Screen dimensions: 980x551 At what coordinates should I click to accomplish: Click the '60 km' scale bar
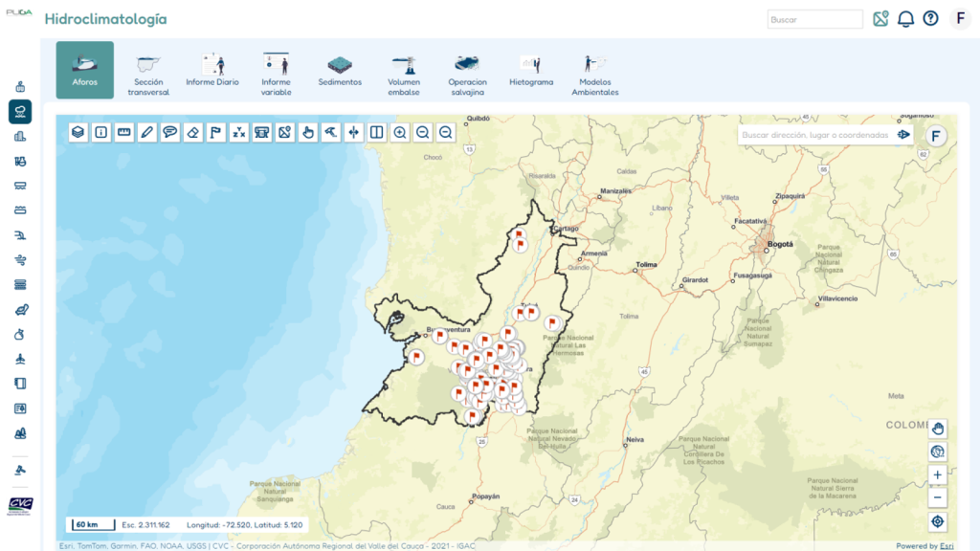[93, 525]
